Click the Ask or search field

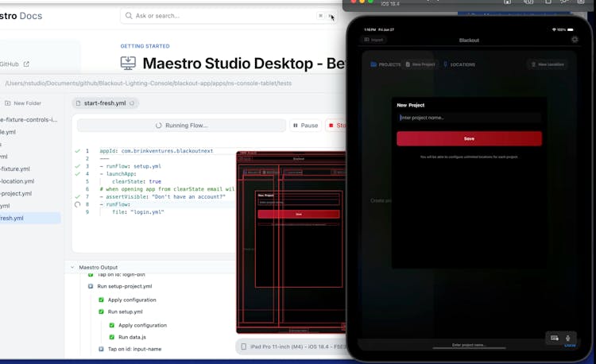223,16
